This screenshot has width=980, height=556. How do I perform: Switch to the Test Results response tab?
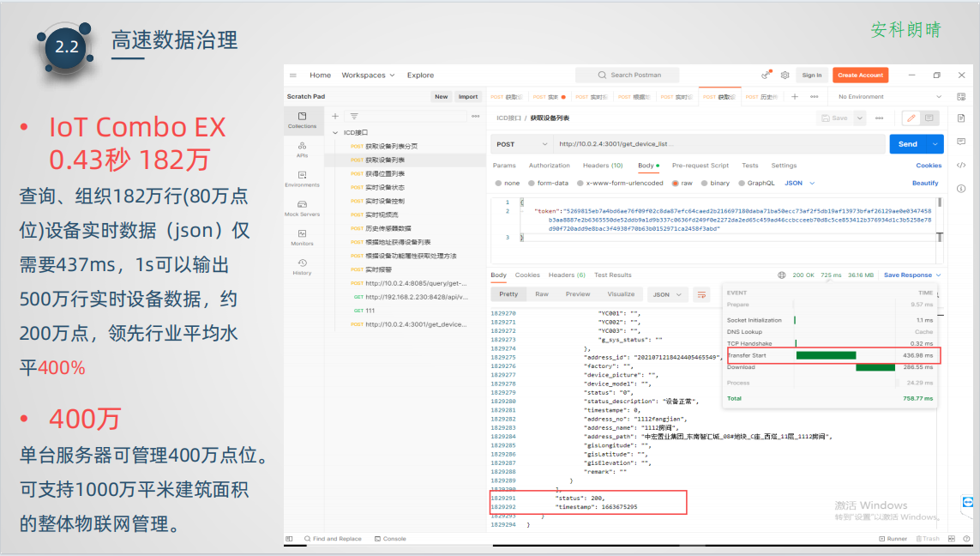612,275
